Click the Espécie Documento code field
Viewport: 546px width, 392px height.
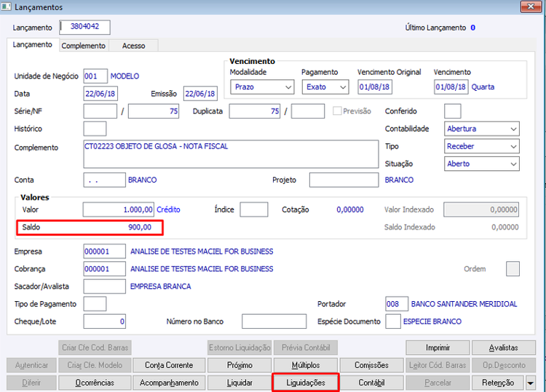click(x=393, y=321)
